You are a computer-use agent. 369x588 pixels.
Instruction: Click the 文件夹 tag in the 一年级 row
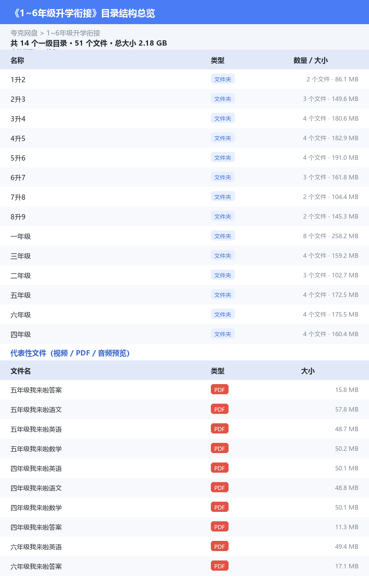223,236
